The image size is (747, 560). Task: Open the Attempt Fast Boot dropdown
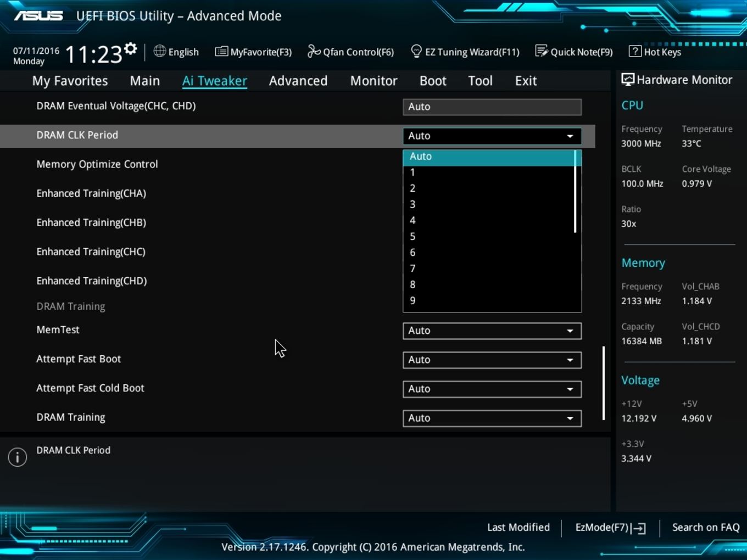pyautogui.click(x=492, y=360)
